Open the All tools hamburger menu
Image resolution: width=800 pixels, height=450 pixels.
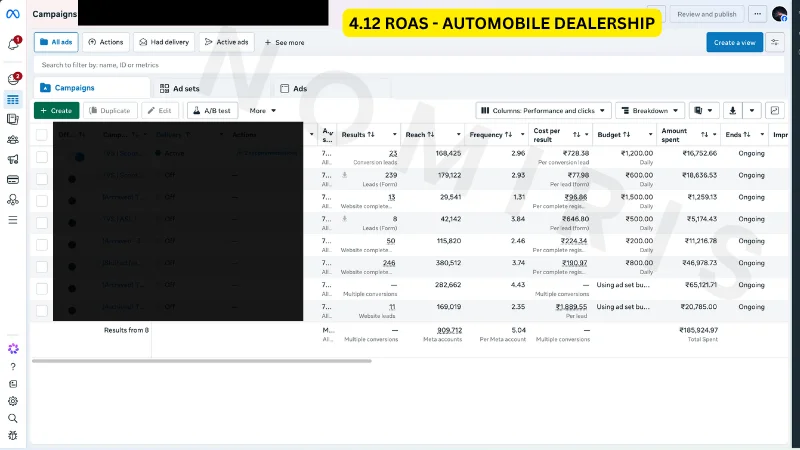tap(13, 220)
